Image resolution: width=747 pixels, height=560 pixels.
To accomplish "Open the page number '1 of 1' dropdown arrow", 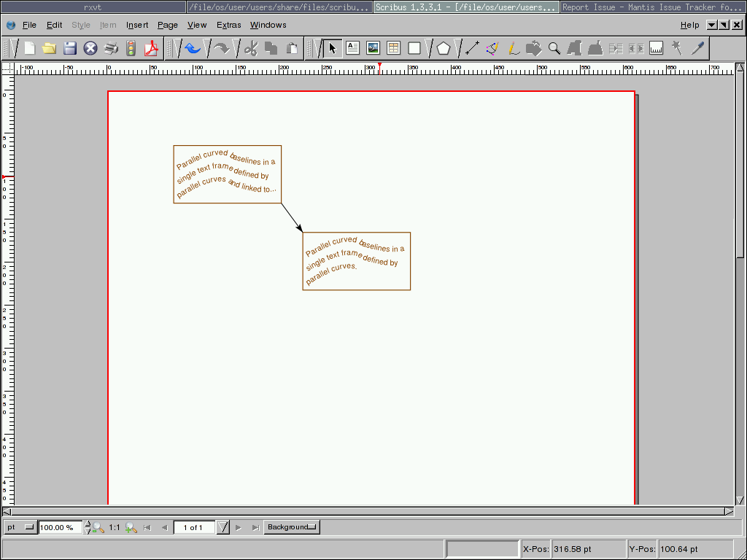I will click(x=223, y=527).
